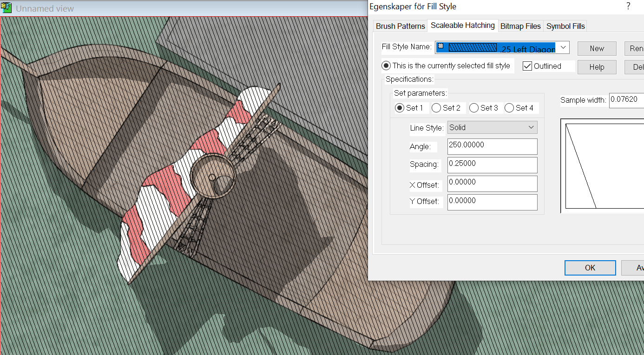Click the New fill style button
This screenshot has width=644, height=355.
(597, 48)
